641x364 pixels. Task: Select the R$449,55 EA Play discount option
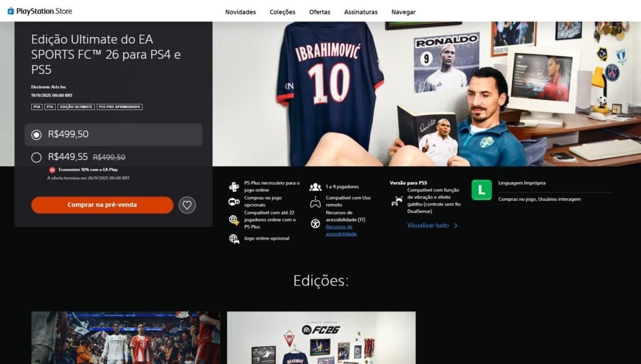36,158
